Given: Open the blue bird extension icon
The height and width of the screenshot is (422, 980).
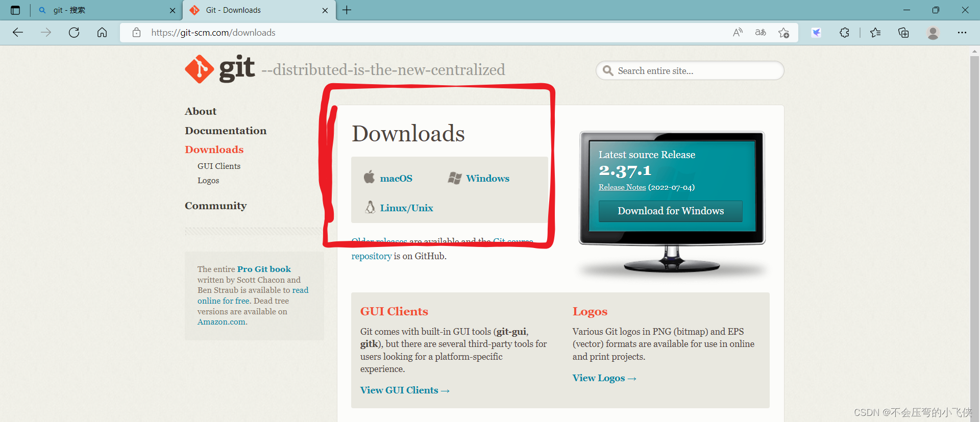Looking at the screenshot, I should coord(816,33).
